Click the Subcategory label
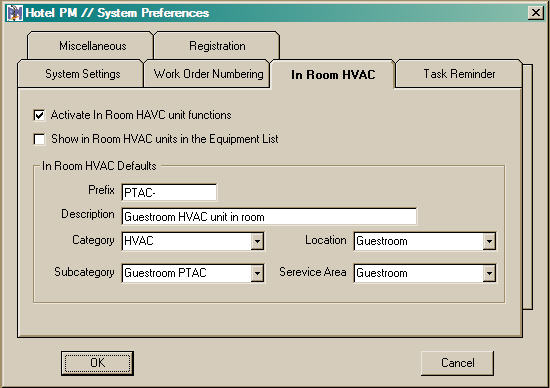550x388 pixels. [84, 272]
